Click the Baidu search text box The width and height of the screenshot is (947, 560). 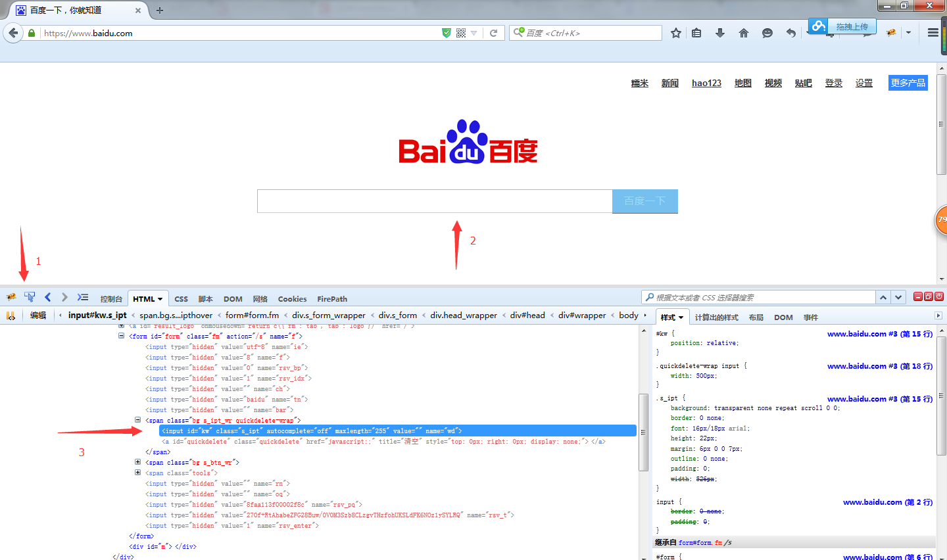click(x=435, y=201)
